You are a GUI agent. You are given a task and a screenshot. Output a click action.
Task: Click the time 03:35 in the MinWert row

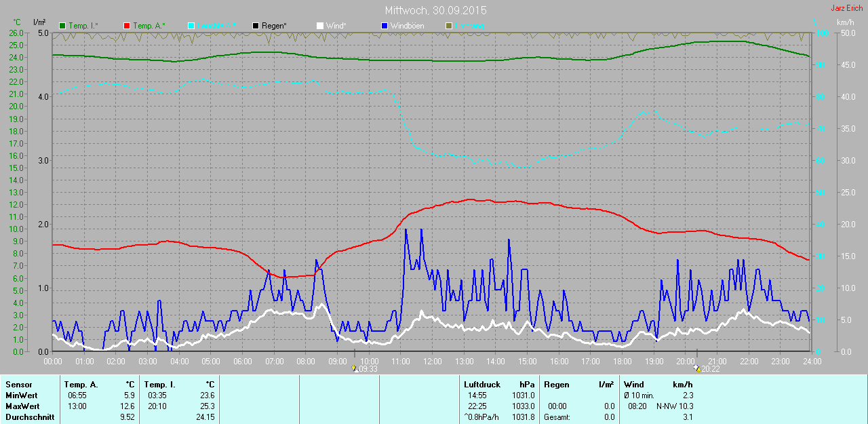point(157,396)
